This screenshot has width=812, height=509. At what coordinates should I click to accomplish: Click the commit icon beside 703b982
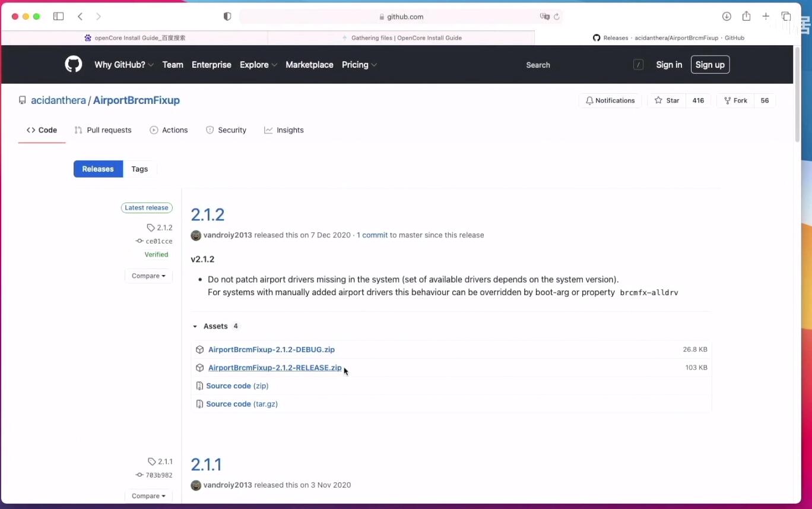pos(139,475)
